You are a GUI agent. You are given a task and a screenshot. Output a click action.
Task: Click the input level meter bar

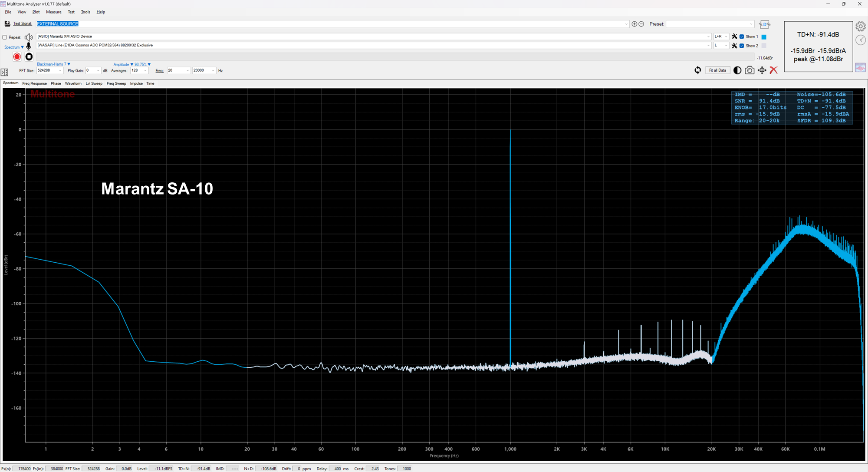[x=395, y=57]
